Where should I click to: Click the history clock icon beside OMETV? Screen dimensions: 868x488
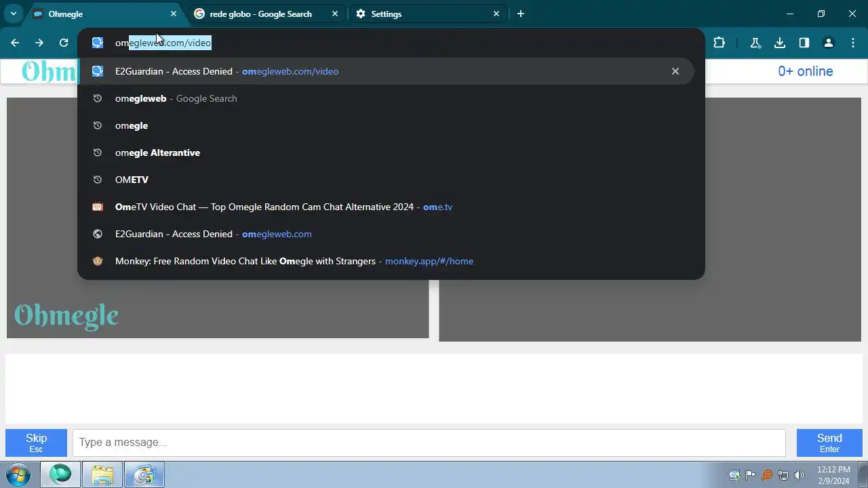tap(98, 180)
